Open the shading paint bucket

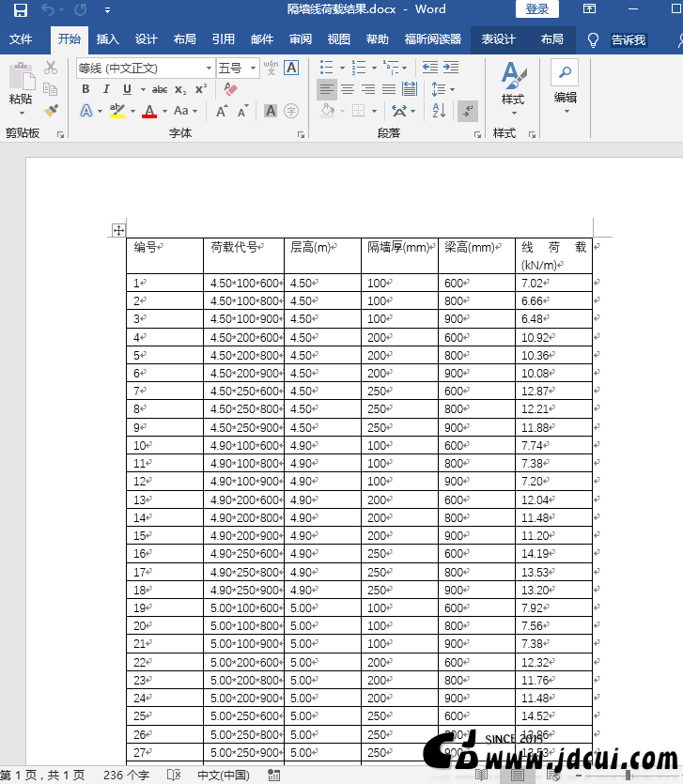328,111
